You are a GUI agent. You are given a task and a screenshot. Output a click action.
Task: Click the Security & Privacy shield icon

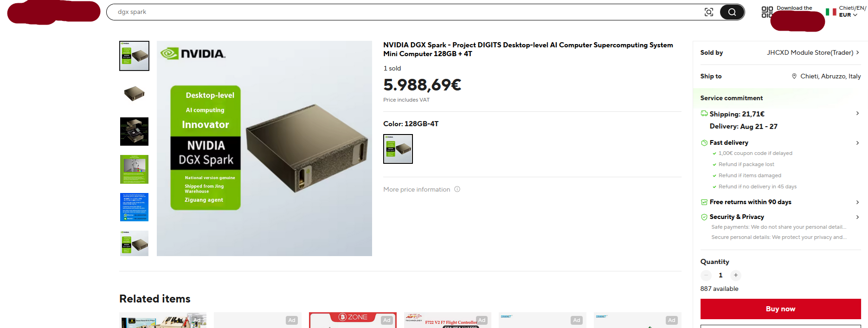point(704,217)
